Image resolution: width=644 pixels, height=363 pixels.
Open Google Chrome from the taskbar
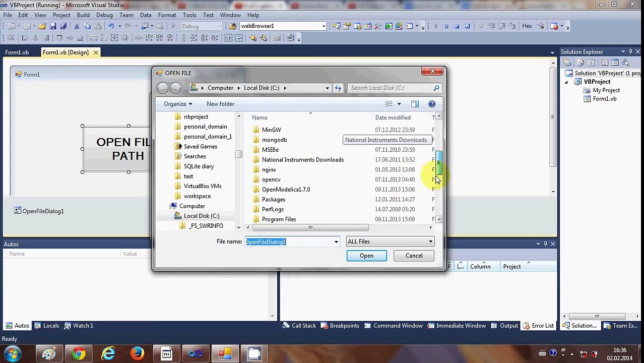point(79,353)
